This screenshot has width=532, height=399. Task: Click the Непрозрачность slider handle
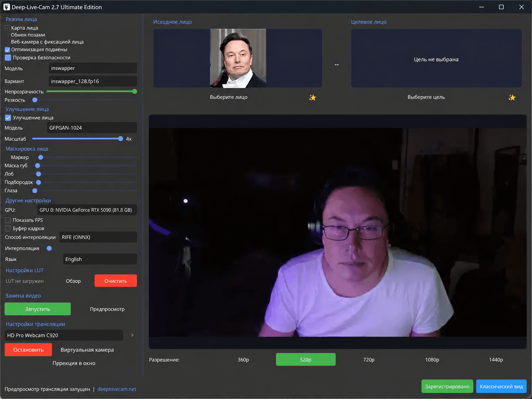[x=134, y=91]
